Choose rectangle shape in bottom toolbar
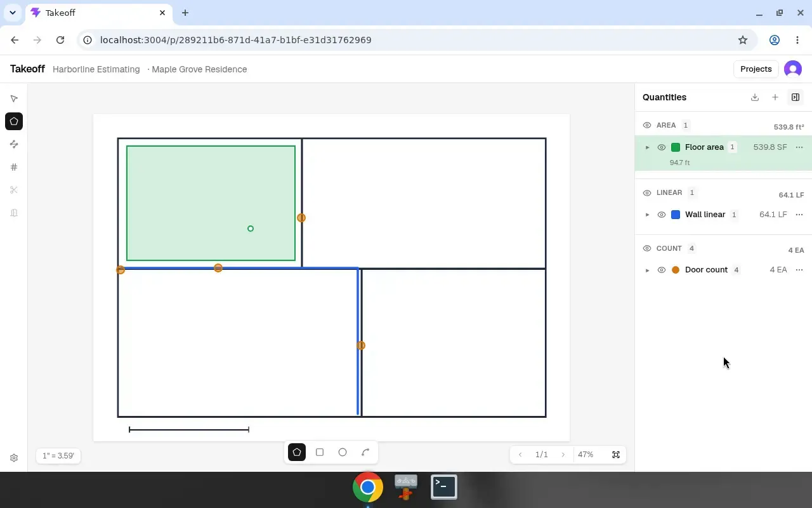Screen dimensions: 812x508 [320, 452]
